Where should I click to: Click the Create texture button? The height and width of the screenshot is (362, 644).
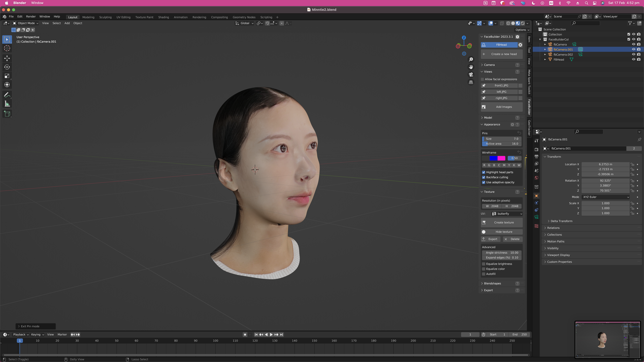pyautogui.click(x=502, y=223)
